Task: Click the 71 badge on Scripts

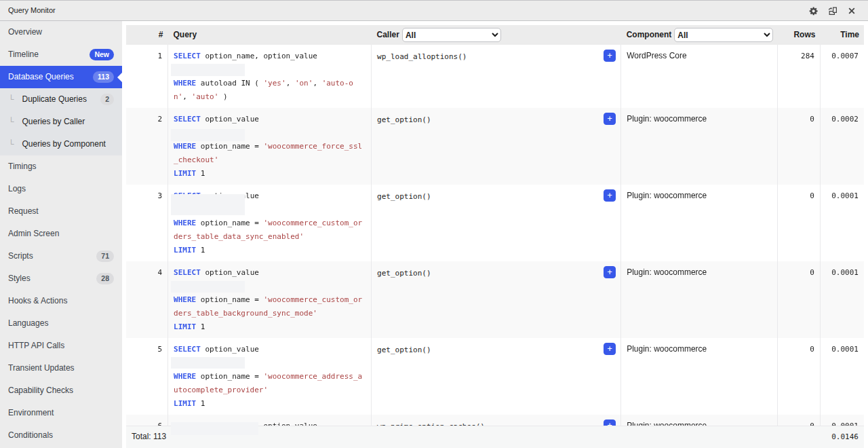Action: pyautogui.click(x=105, y=256)
